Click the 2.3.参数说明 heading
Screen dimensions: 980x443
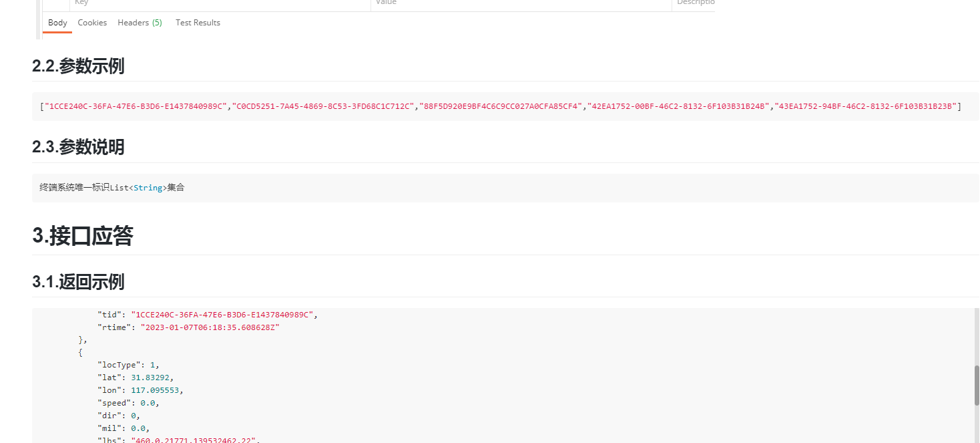[78, 148]
